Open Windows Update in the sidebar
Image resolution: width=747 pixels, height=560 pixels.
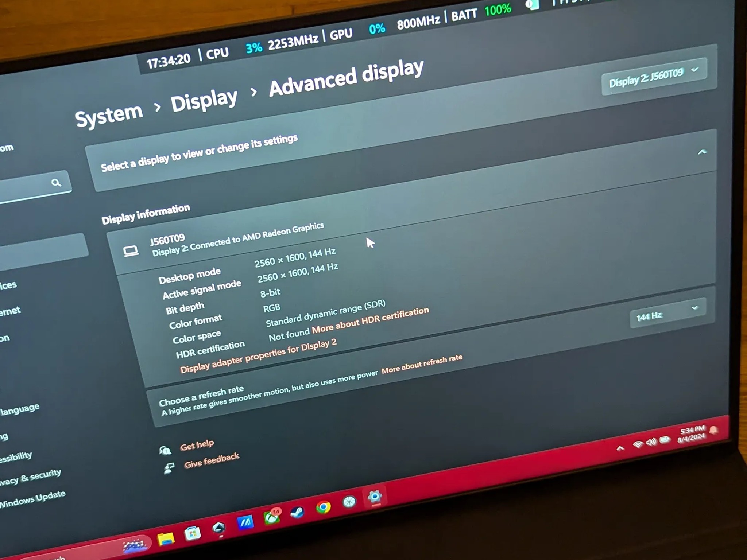(32, 499)
